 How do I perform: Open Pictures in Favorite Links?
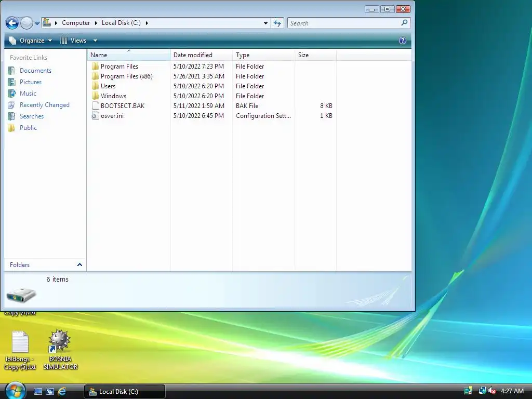pyautogui.click(x=31, y=82)
